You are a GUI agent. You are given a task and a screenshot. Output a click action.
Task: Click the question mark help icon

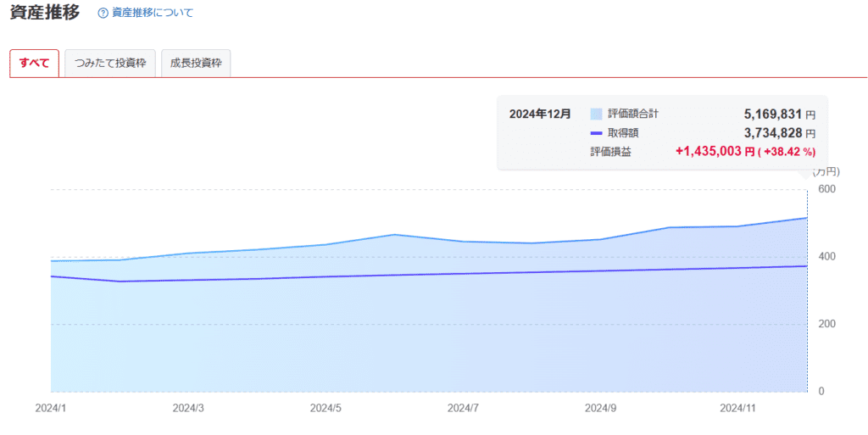103,14
